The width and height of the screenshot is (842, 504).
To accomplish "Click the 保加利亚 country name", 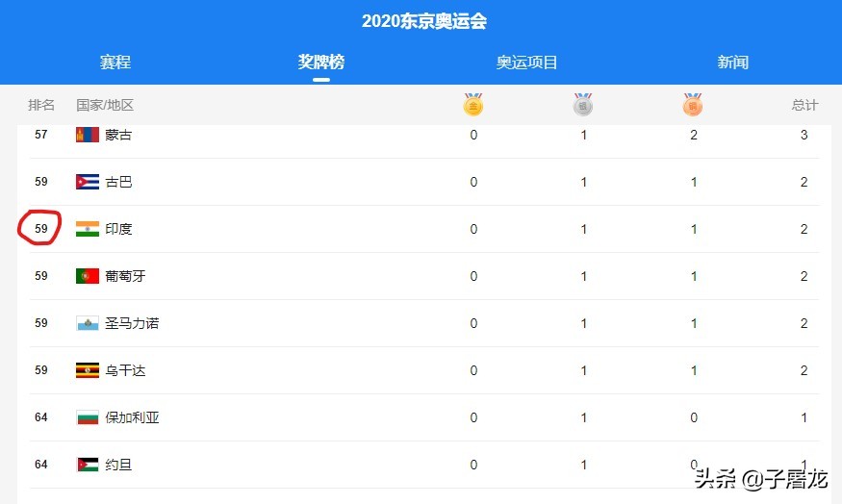I will point(132,417).
